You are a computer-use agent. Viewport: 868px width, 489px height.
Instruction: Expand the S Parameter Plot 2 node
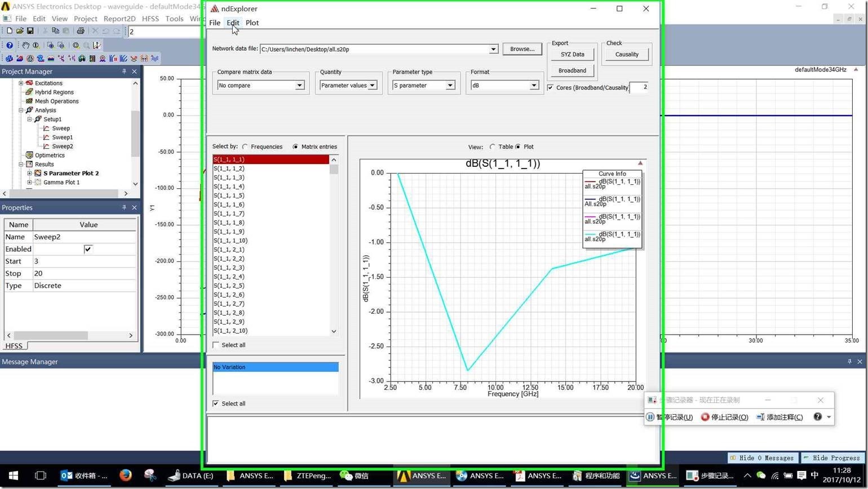tap(30, 173)
